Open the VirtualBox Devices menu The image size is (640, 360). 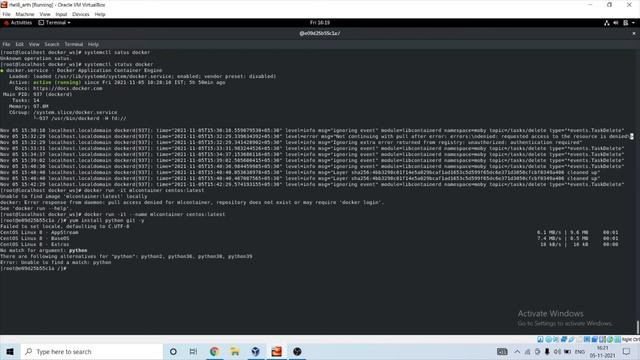click(81, 14)
